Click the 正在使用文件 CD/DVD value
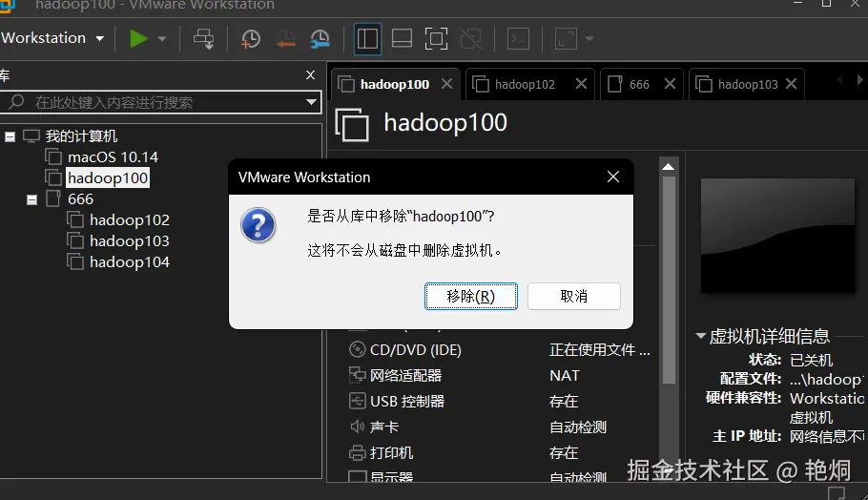 click(x=600, y=350)
